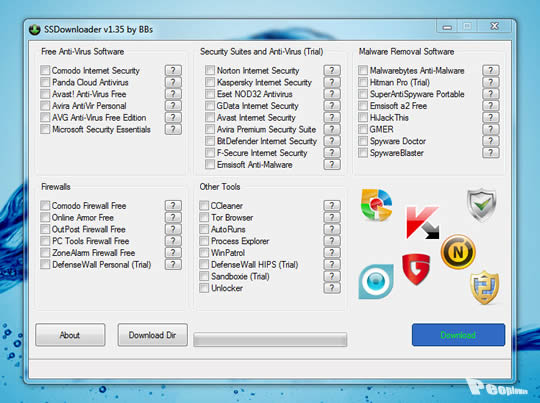Image resolution: width=540 pixels, height=403 pixels.
Task: Tick Avast Internet Security checkbox
Action: pos(210,117)
